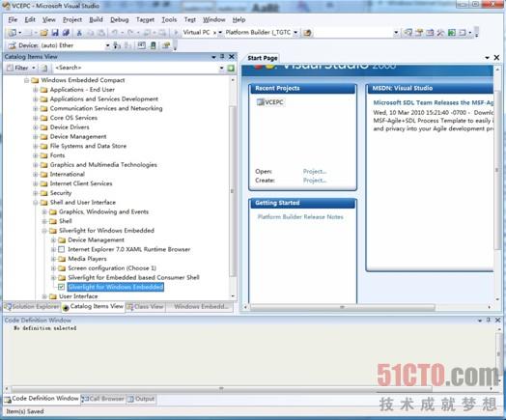Open the Debug menu
Image resolution: width=506 pixels, height=420 pixels.
(120, 19)
